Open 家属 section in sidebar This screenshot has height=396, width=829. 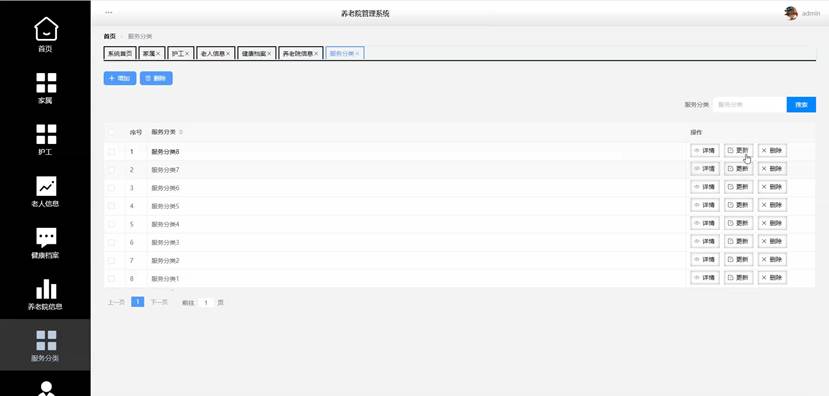point(45,88)
